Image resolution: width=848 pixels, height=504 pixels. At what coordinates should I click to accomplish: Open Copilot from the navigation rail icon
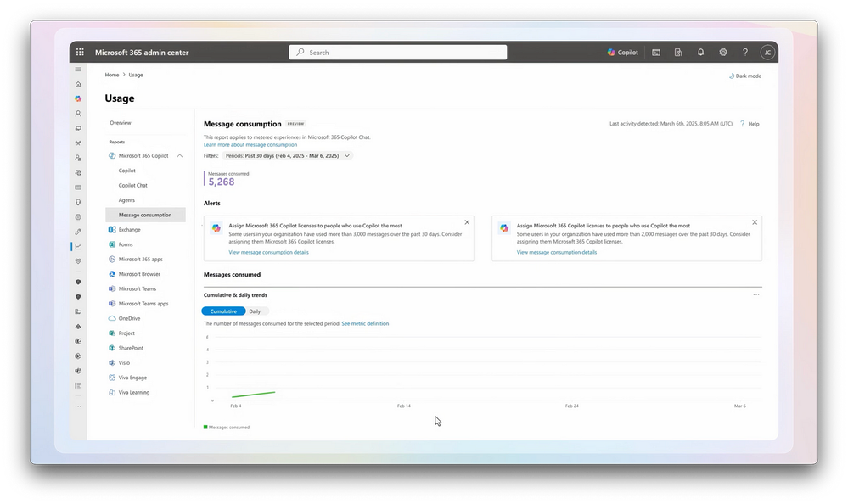[x=78, y=99]
